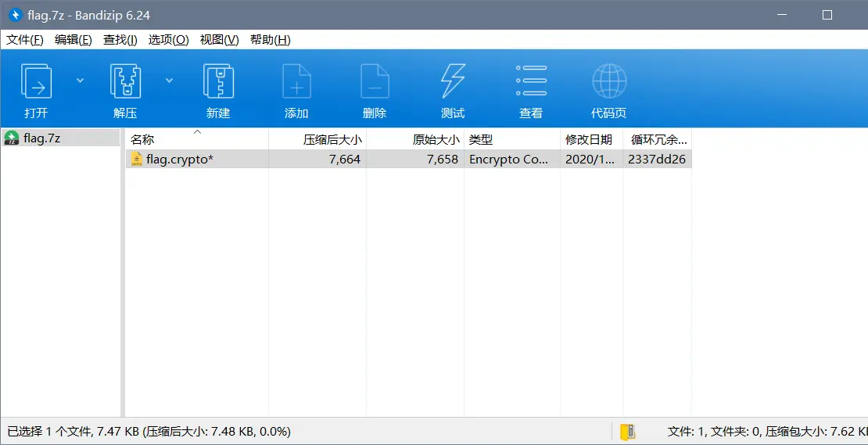Select the flag.crypto* file row

pos(408,160)
